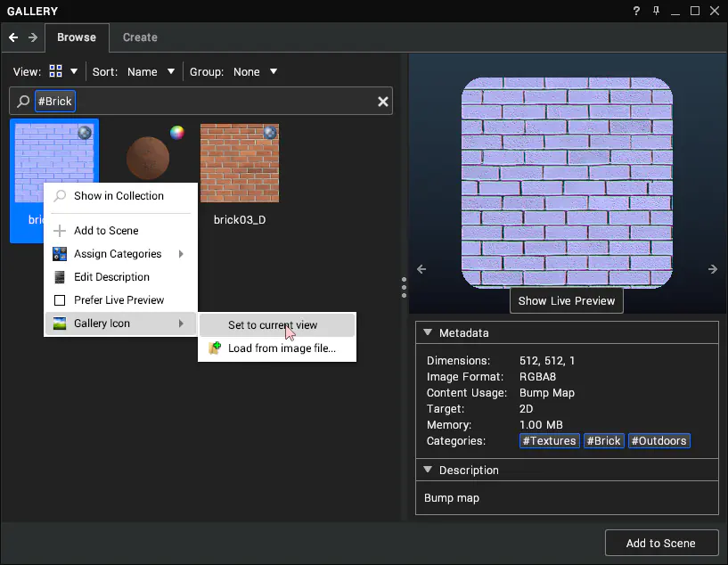Click the Image Format value RGBA8
Viewport: 728px width, 565px height.
(x=537, y=376)
